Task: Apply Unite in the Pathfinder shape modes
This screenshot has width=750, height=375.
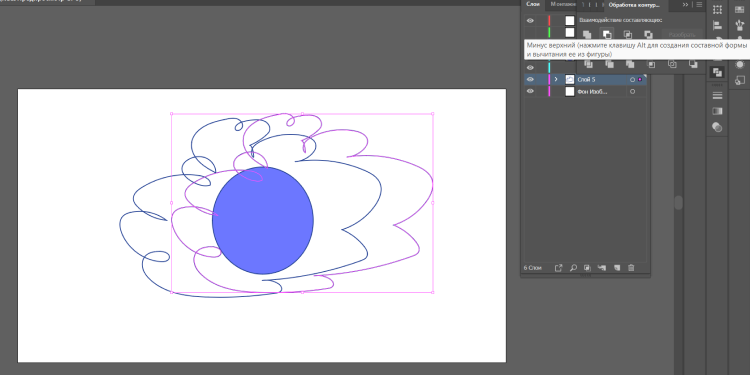Action: click(587, 34)
